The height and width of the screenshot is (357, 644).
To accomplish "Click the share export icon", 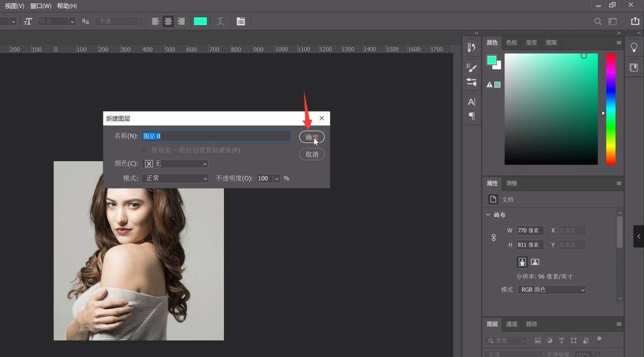I will pos(635,21).
